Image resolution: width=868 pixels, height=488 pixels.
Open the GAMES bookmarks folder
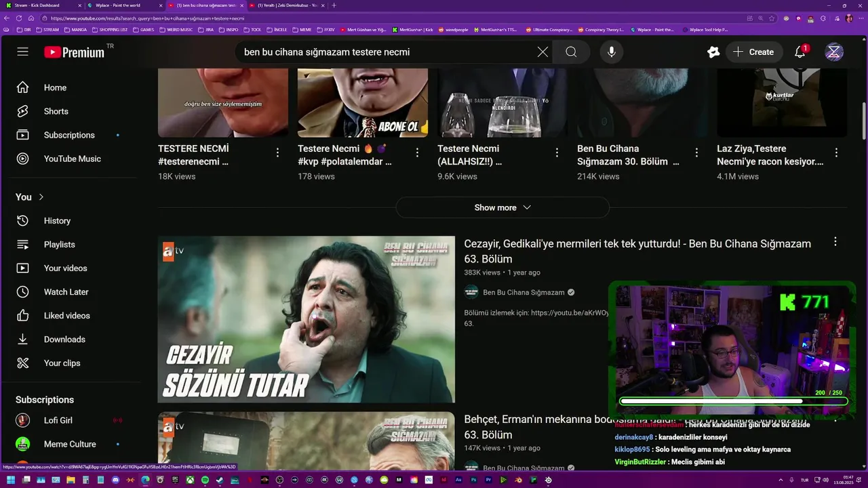coord(144,30)
